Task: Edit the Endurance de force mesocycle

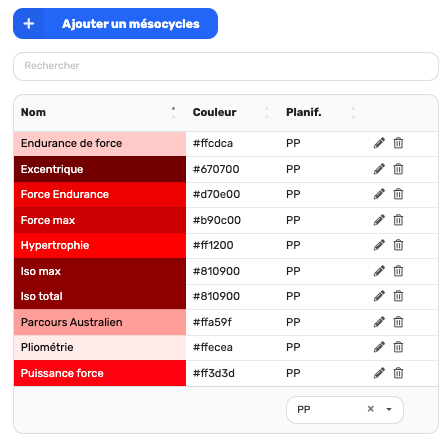Action: coord(379,143)
